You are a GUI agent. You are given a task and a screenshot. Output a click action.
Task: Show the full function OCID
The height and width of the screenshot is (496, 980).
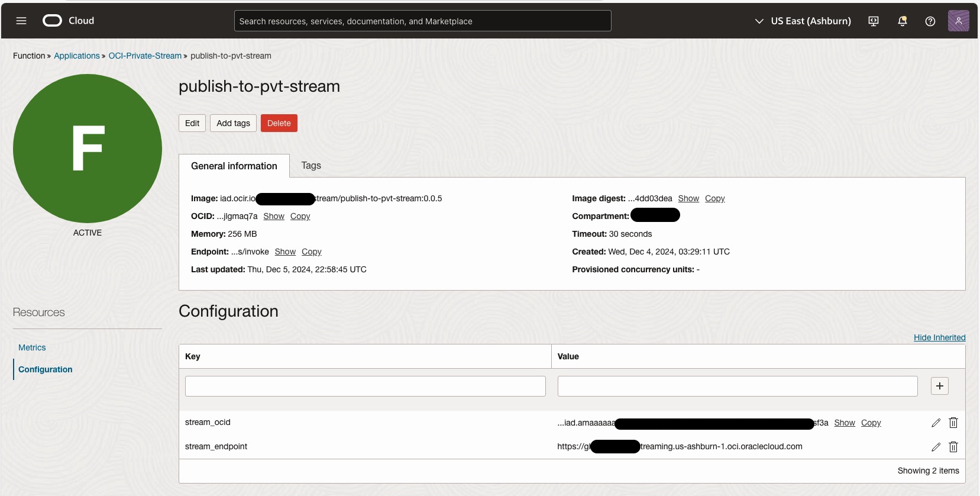click(x=274, y=216)
